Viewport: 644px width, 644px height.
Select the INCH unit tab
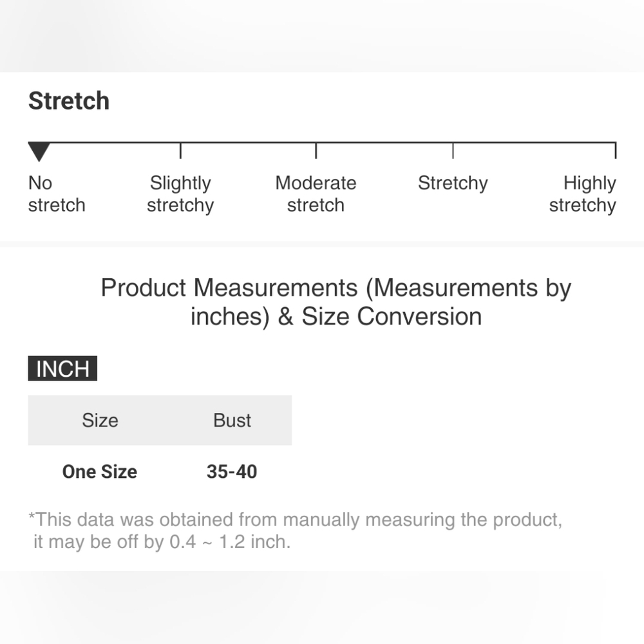click(x=62, y=369)
